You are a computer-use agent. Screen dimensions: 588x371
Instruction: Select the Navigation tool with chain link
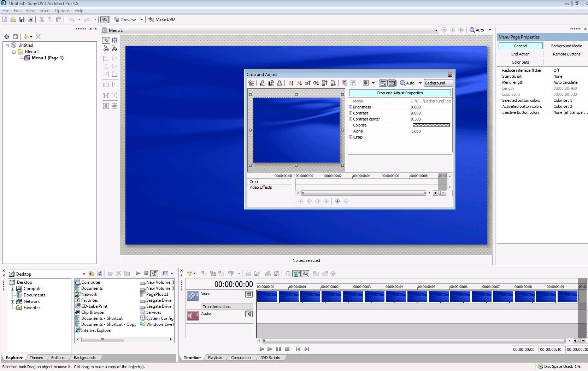tap(106, 48)
